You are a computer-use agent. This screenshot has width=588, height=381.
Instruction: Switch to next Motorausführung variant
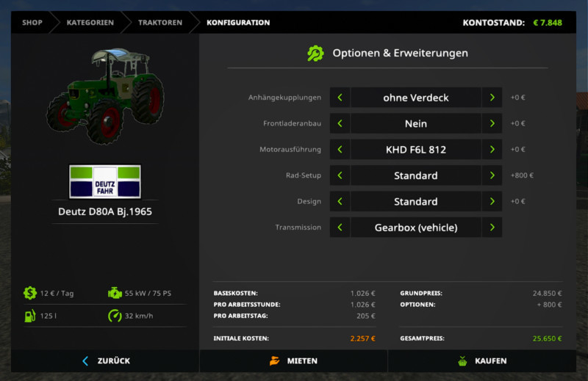click(492, 150)
